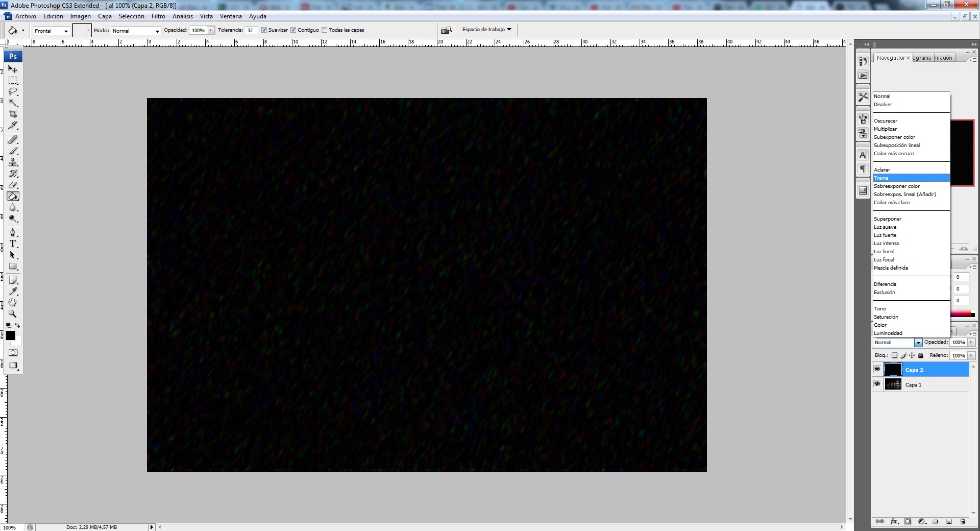The height and width of the screenshot is (531, 980).
Task: Uncheck the Suavizar checkbox
Action: point(264,30)
